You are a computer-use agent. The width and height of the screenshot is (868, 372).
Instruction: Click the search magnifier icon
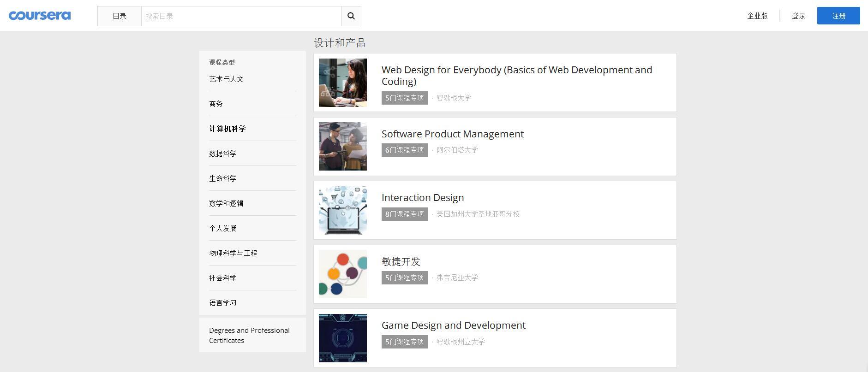coord(351,16)
